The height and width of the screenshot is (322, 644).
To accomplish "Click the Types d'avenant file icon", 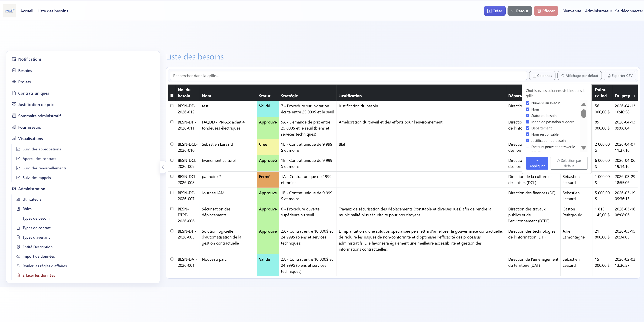I will point(18,237).
